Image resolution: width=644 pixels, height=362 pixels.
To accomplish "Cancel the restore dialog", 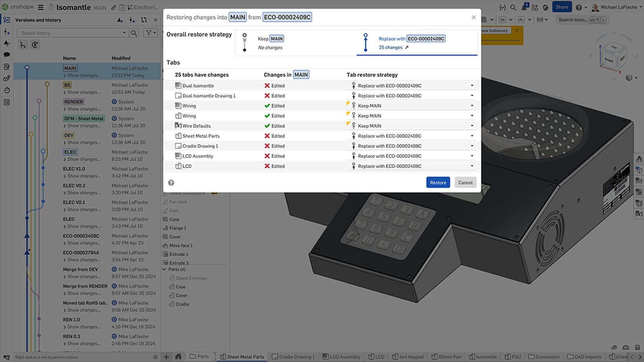I will [465, 182].
